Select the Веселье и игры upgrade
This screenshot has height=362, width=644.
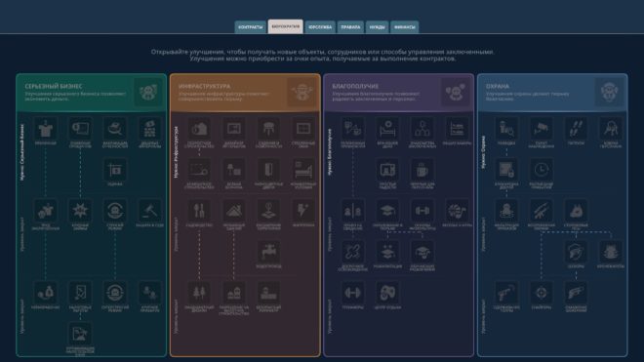click(x=457, y=211)
